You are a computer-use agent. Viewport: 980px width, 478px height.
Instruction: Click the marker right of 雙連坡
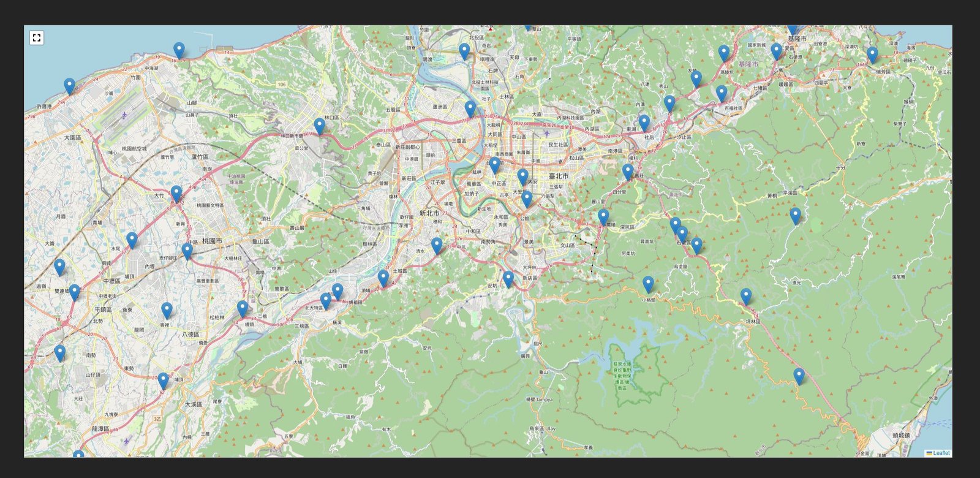[74, 293]
